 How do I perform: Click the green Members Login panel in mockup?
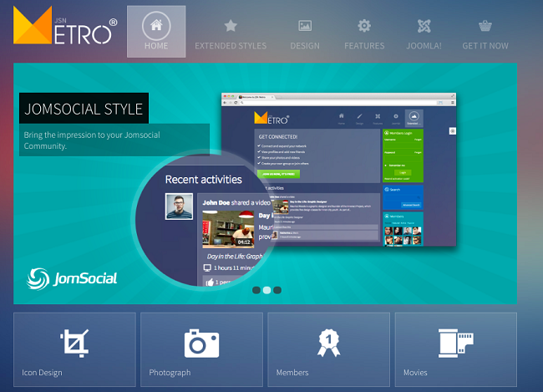403,155
